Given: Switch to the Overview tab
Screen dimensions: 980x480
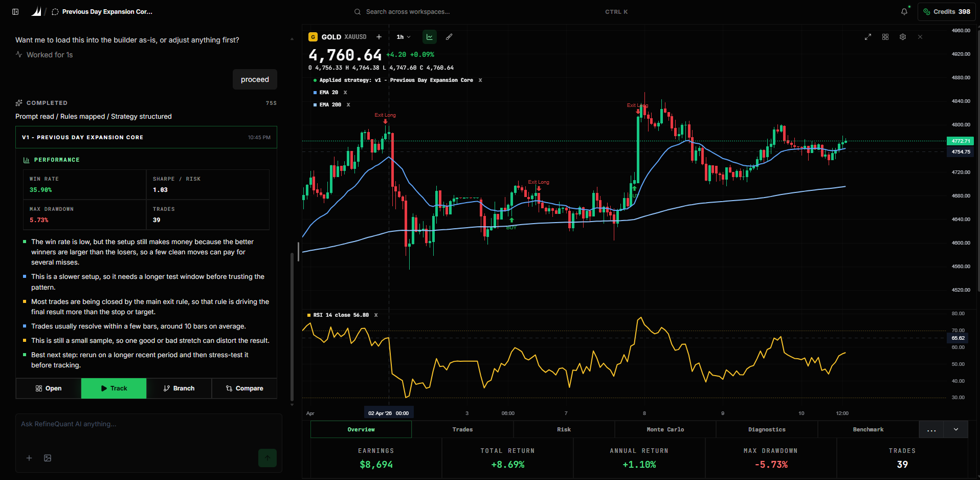Looking at the screenshot, I should pyautogui.click(x=361, y=429).
